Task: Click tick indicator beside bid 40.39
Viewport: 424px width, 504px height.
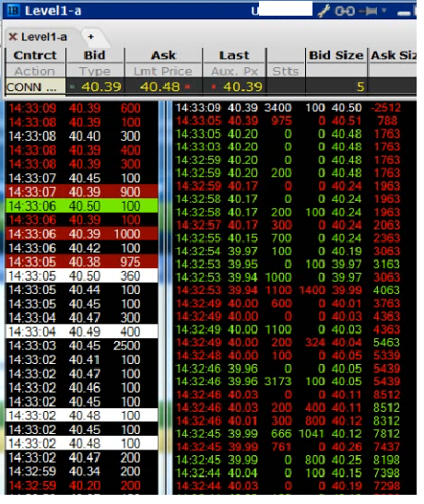Action: (x=72, y=87)
